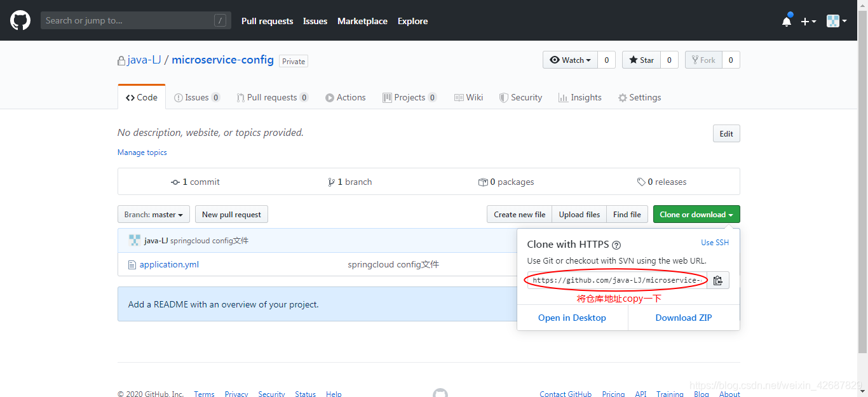The image size is (868, 397).
Task: Click Create new file
Action: click(520, 215)
